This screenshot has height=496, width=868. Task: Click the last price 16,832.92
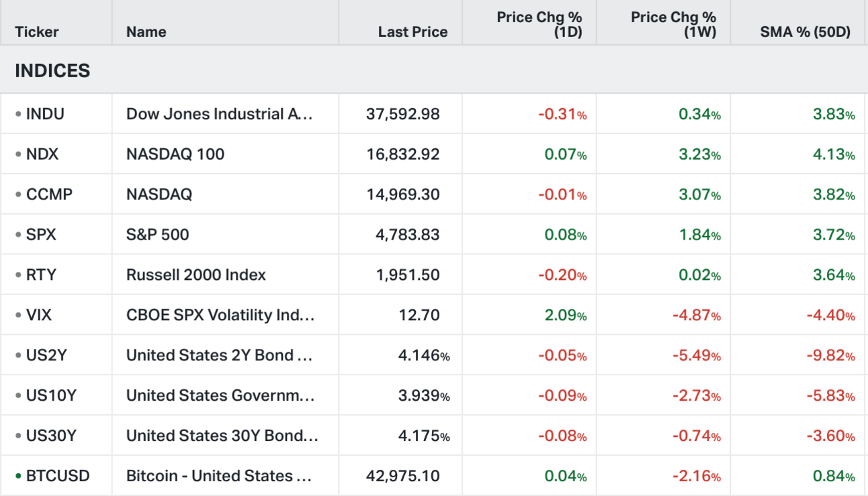403,154
